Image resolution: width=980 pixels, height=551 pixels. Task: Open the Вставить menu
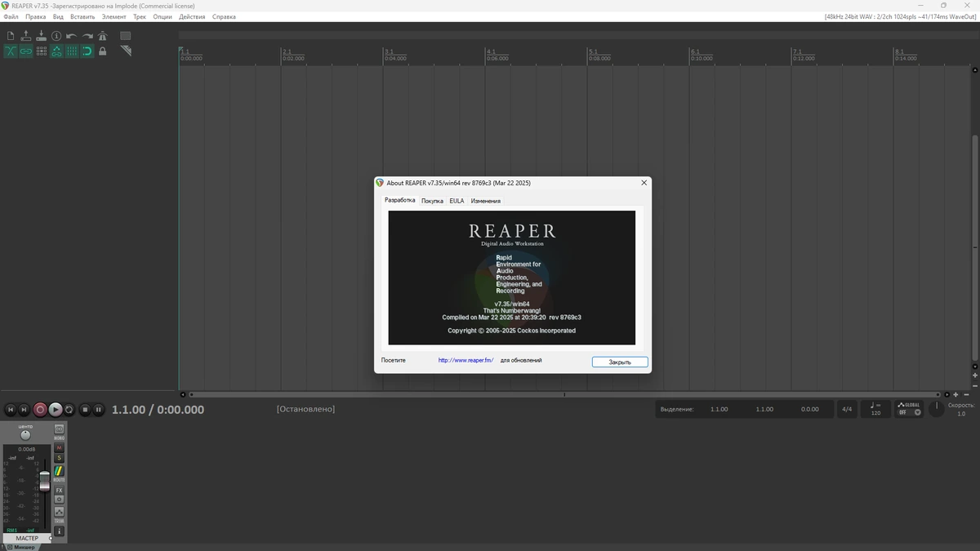click(82, 16)
